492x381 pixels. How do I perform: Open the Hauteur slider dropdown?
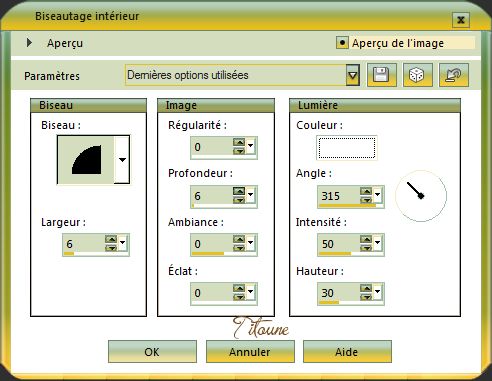pyautogui.click(x=377, y=292)
